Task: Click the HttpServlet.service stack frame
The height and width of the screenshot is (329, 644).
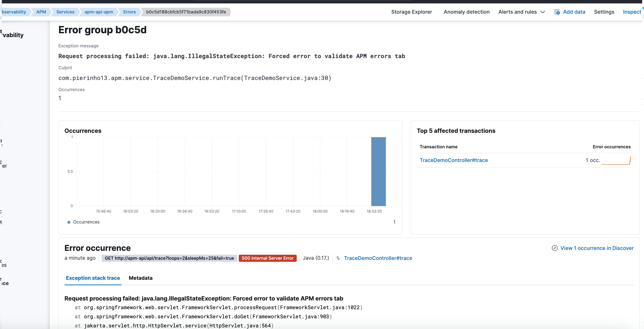Action: pos(174,326)
